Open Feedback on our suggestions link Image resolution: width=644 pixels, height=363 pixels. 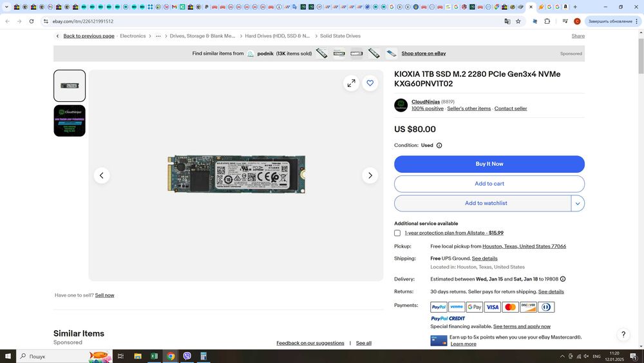pos(310,343)
